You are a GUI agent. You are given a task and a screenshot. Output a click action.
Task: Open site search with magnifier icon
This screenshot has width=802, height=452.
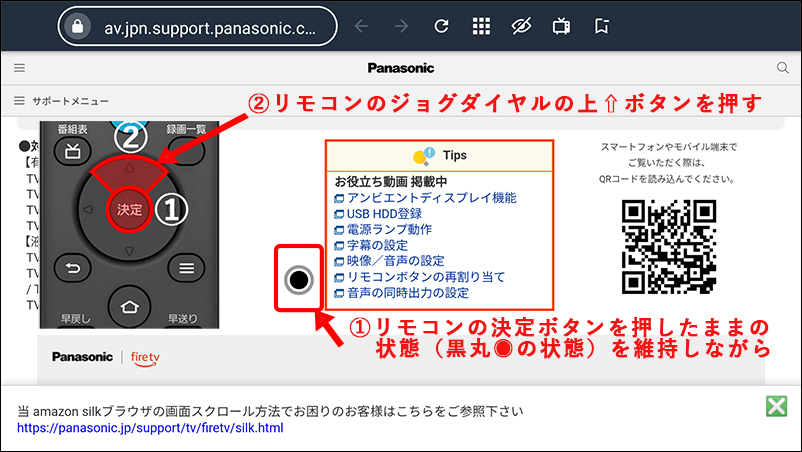[783, 69]
